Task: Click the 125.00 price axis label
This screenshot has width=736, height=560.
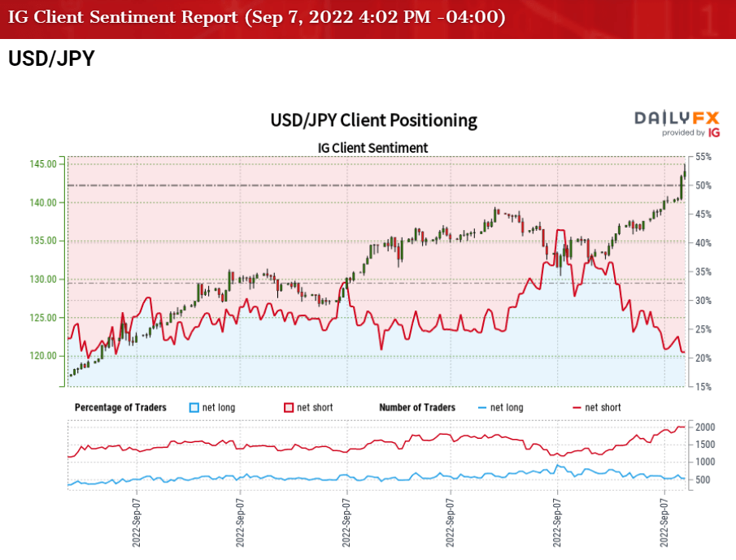Action: (43, 318)
